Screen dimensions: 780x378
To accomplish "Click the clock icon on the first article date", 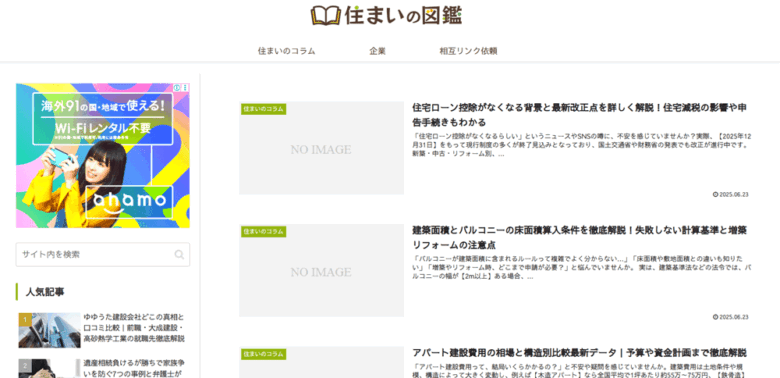I will point(715,194).
